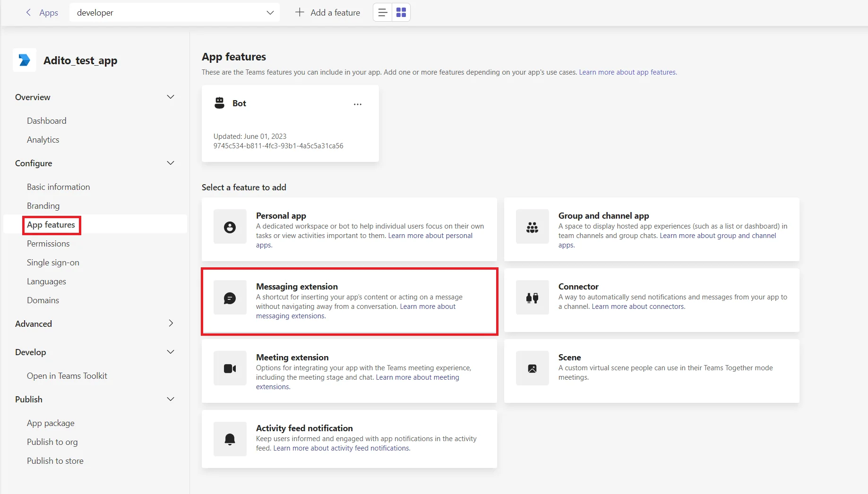Open the Bot card more options menu
This screenshot has height=494, width=868.
point(358,104)
